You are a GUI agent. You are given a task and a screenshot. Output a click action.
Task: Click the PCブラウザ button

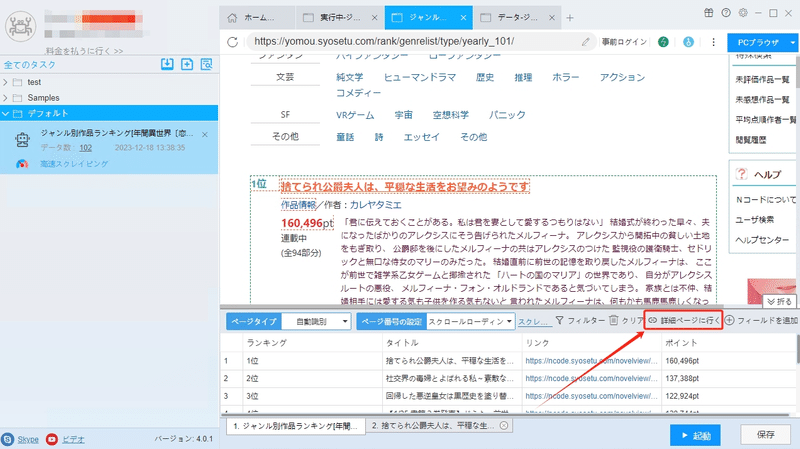pyautogui.click(x=758, y=42)
